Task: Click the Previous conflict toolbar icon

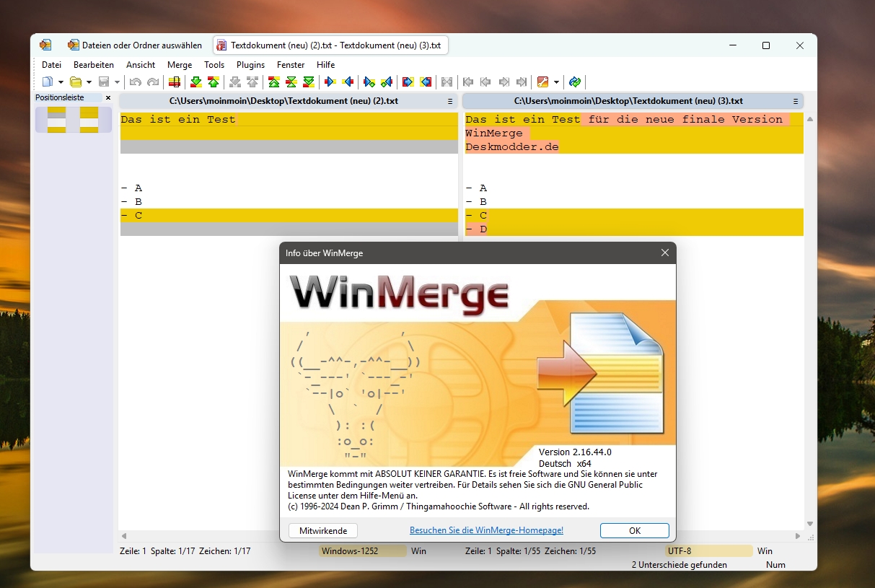Action: click(252, 82)
